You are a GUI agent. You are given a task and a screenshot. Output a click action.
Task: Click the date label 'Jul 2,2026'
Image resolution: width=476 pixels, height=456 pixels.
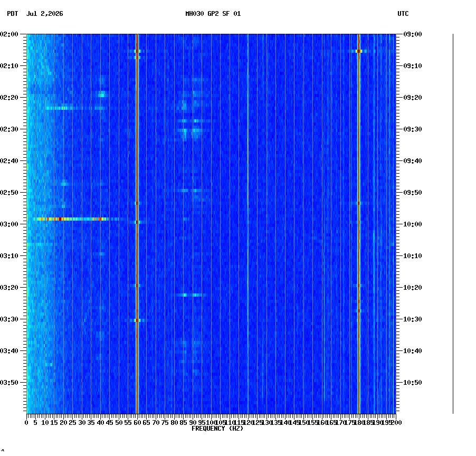pos(45,14)
